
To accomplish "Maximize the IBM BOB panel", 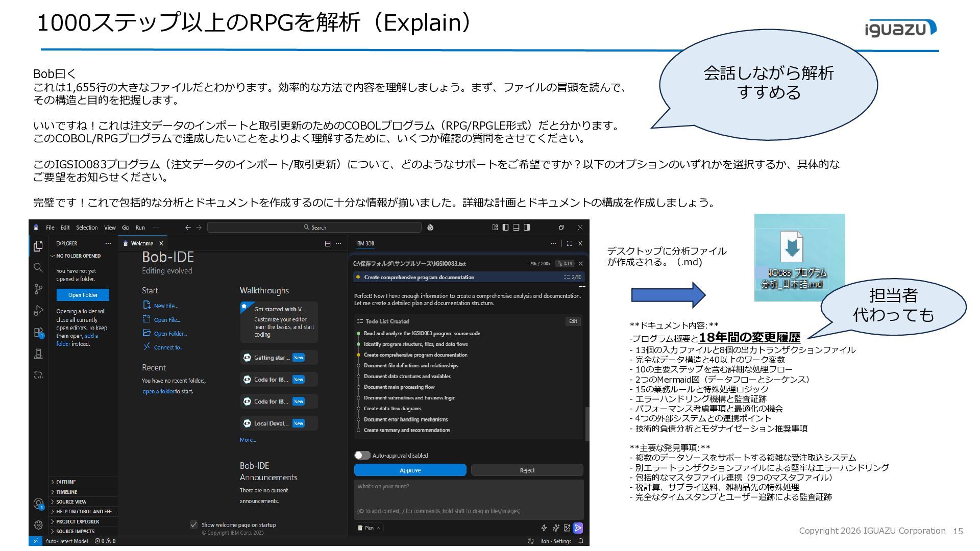I will tap(570, 243).
